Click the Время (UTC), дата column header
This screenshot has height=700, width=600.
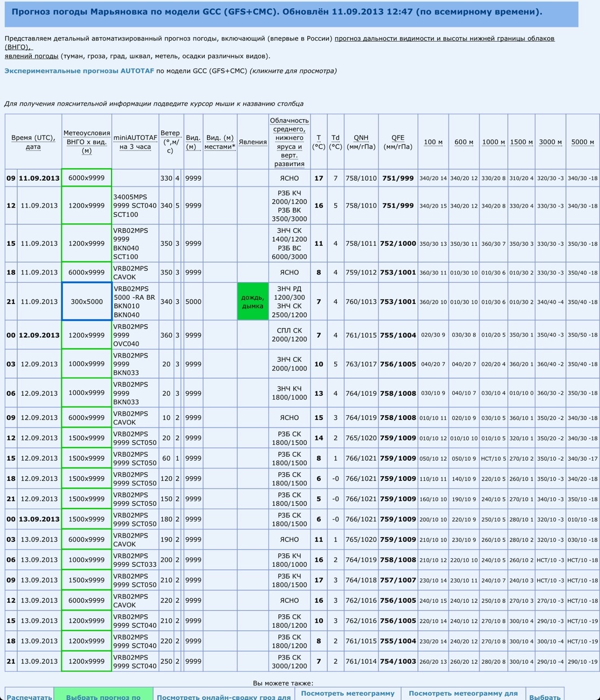pyautogui.click(x=33, y=142)
